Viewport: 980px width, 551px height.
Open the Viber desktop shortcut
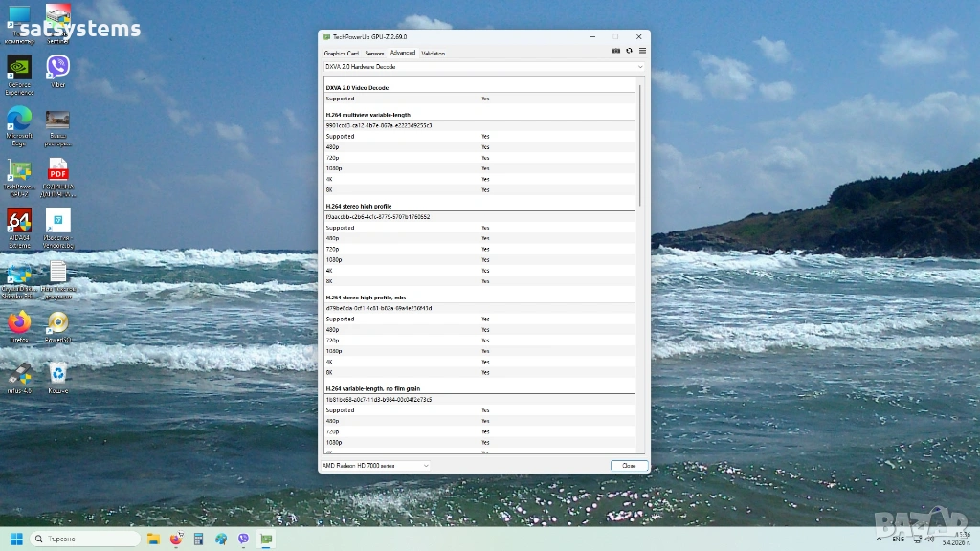pyautogui.click(x=57, y=68)
